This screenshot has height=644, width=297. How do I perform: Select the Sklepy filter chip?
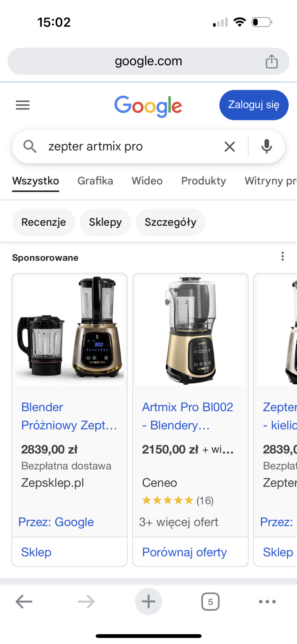[106, 222]
